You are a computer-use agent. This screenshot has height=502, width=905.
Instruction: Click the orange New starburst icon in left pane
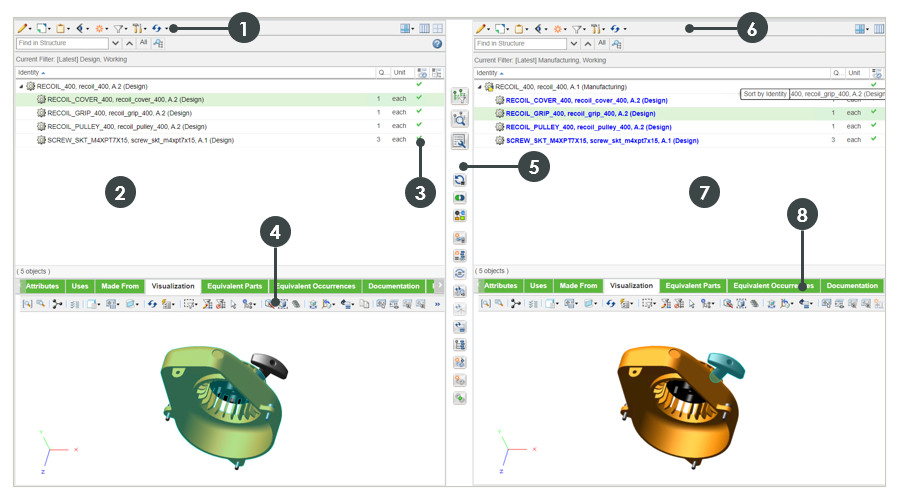point(99,28)
